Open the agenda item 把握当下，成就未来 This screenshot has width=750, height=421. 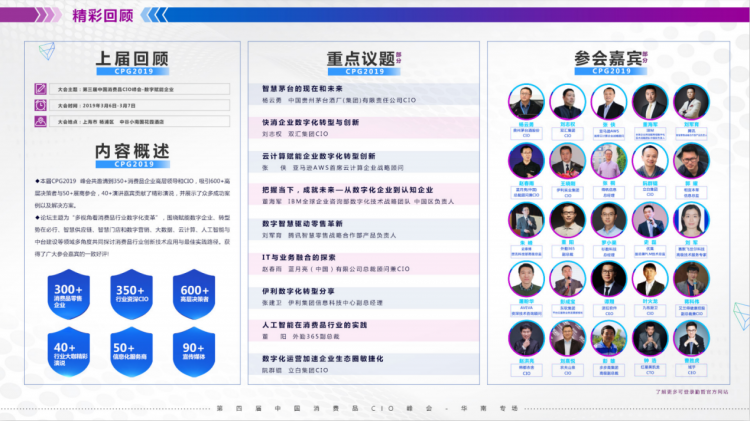348,190
